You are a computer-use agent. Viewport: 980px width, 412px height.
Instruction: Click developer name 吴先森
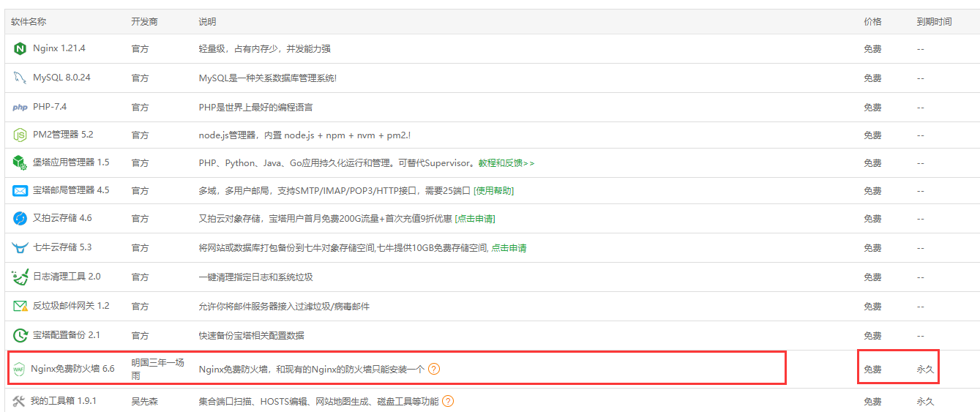click(144, 401)
